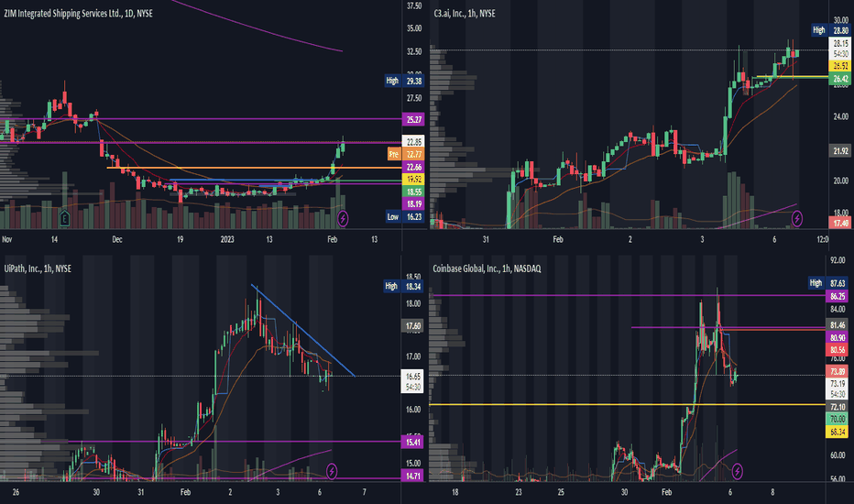Click the purple 18.19 price label on ZIM chart
Viewport: 854px width, 504px height.
coord(413,204)
